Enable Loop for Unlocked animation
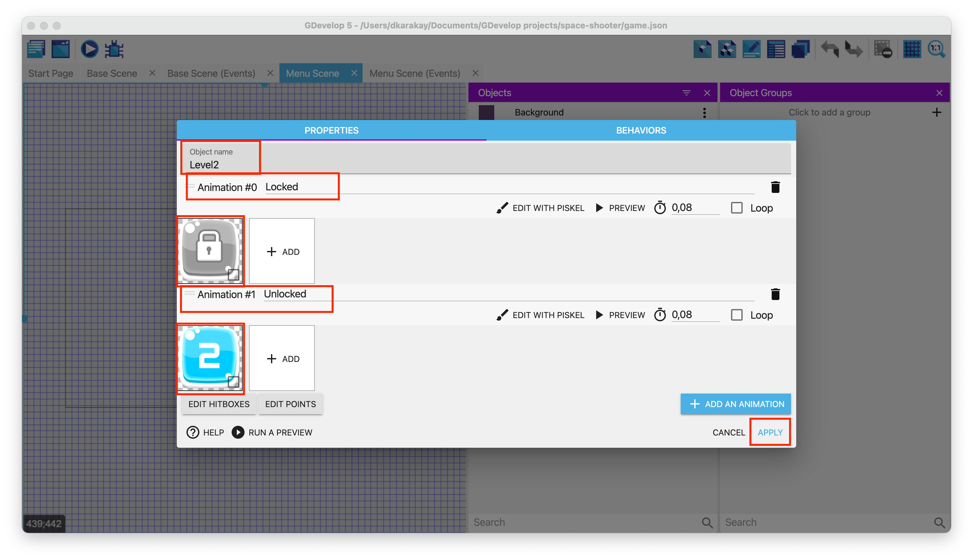This screenshot has height=560, width=973. pos(737,315)
